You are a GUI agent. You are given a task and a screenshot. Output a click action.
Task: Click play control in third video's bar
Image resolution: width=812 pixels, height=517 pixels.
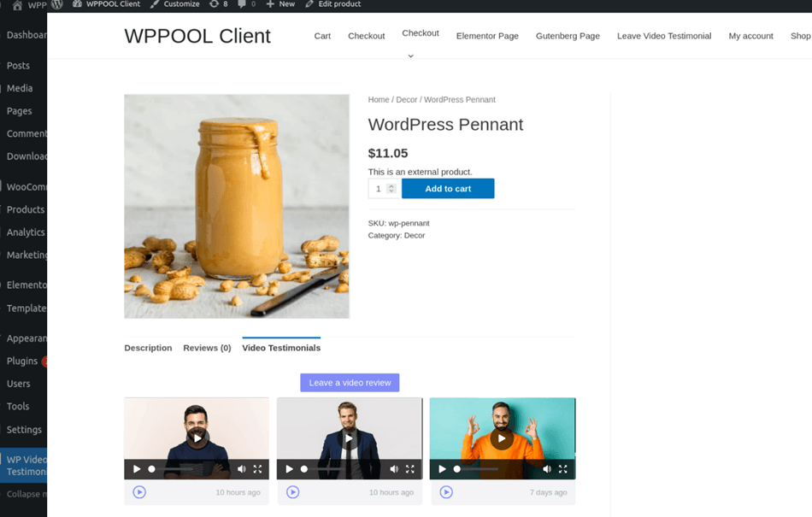[x=442, y=469]
